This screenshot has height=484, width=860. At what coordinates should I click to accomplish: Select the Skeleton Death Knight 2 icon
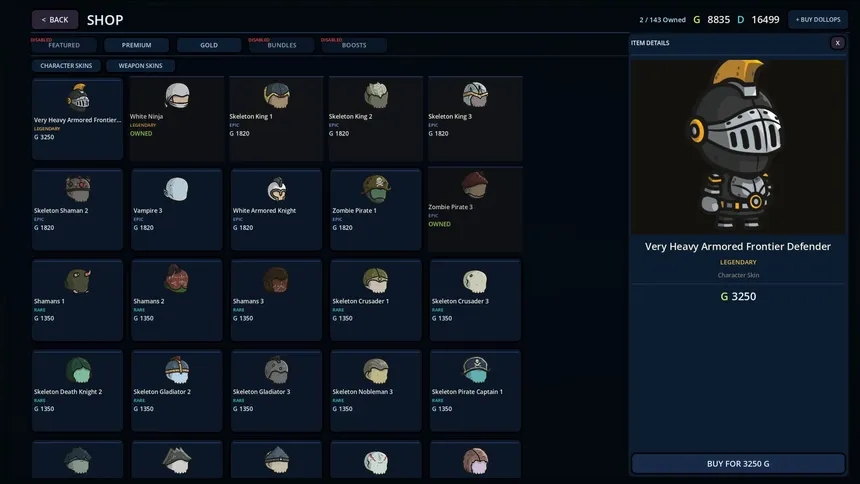[78, 370]
